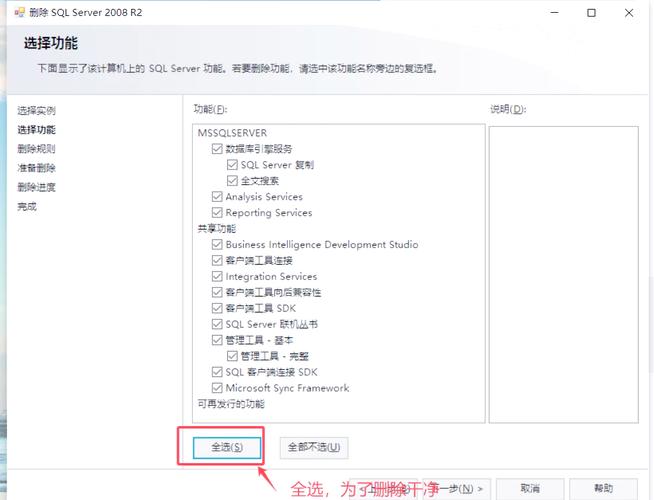Click the 功能(F) label

click(210, 109)
